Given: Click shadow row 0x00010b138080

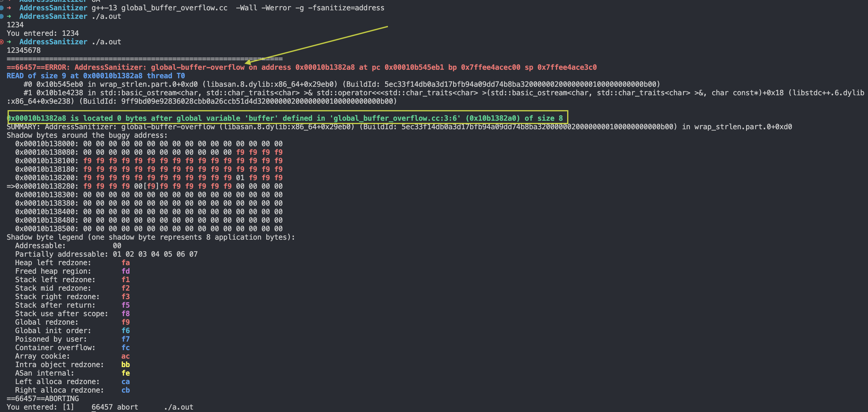Looking at the screenshot, I should [149, 152].
